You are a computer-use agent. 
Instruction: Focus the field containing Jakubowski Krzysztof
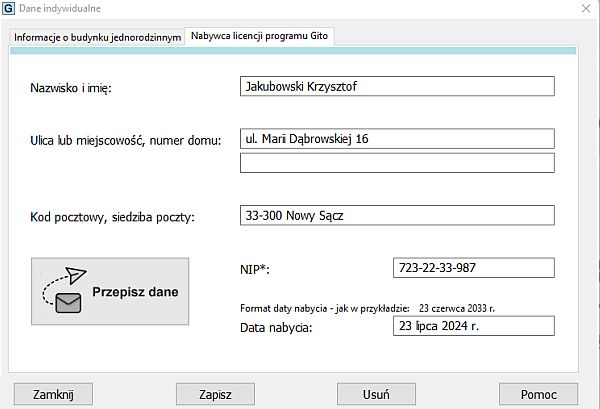click(397, 86)
